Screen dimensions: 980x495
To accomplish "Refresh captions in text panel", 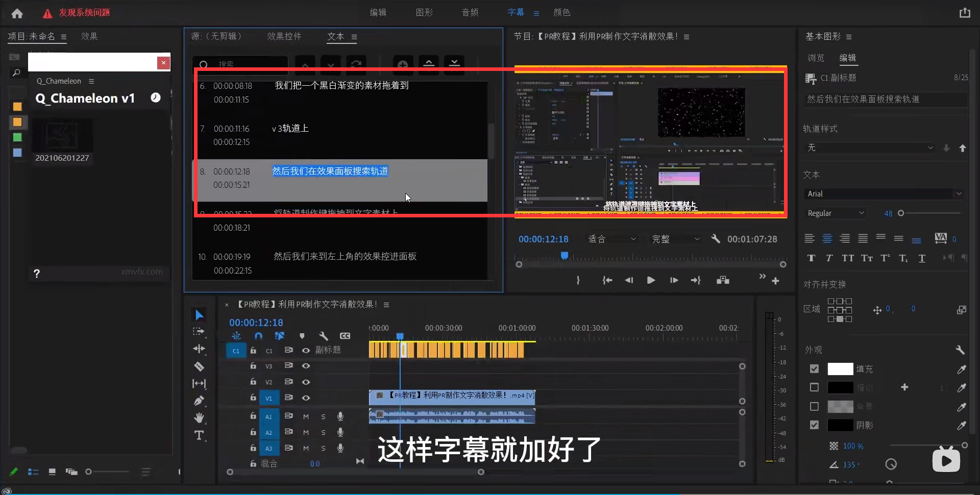I will click(356, 65).
